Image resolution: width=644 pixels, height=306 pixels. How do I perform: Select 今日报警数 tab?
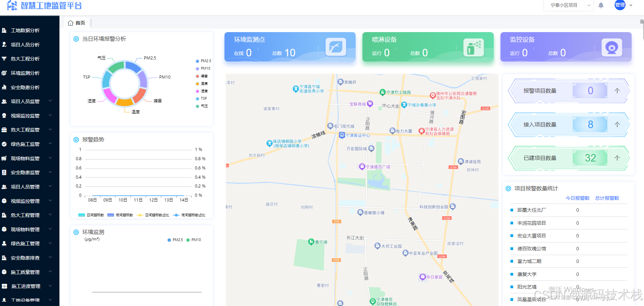pyautogui.click(x=577, y=198)
